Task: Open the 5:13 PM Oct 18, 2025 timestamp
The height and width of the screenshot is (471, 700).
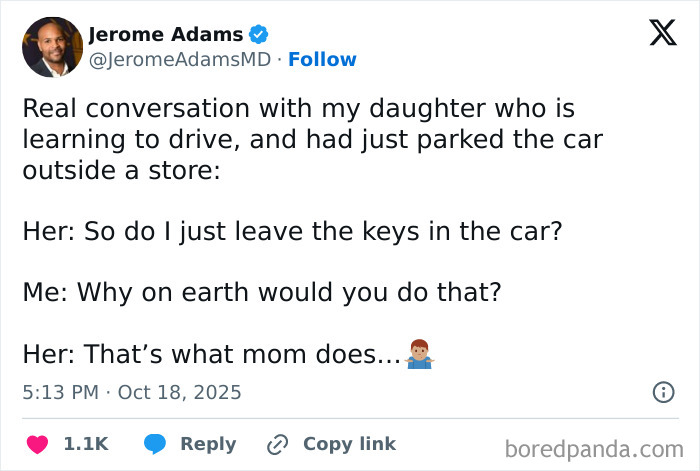Action: pos(132,392)
